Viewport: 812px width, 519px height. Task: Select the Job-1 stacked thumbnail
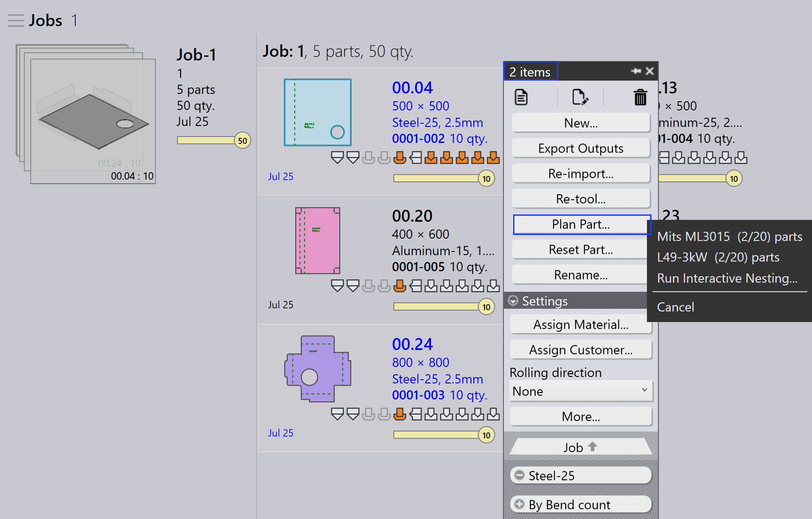click(x=86, y=114)
